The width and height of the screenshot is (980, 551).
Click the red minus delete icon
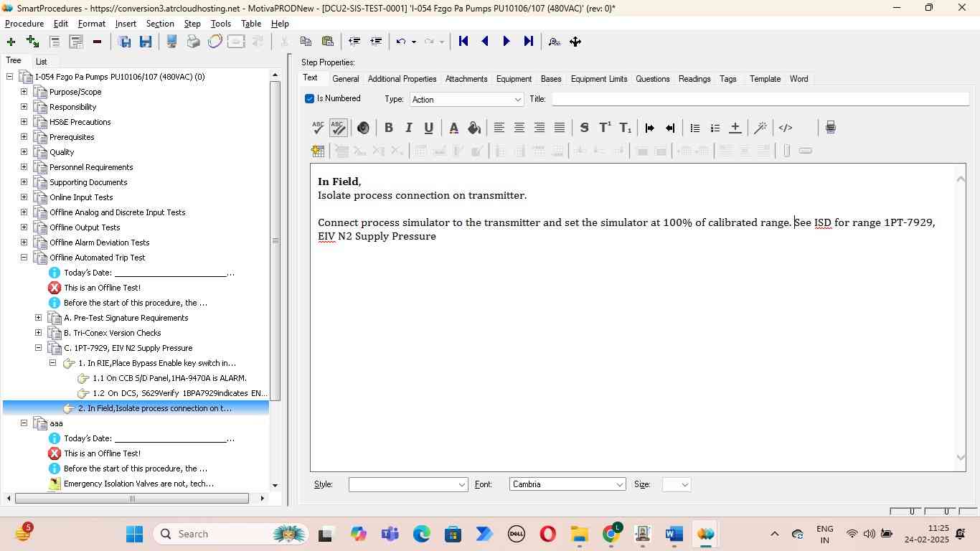(x=97, y=42)
